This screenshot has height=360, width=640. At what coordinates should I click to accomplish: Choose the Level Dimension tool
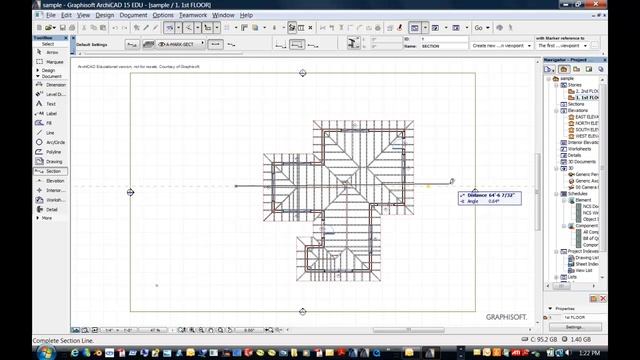pos(51,94)
